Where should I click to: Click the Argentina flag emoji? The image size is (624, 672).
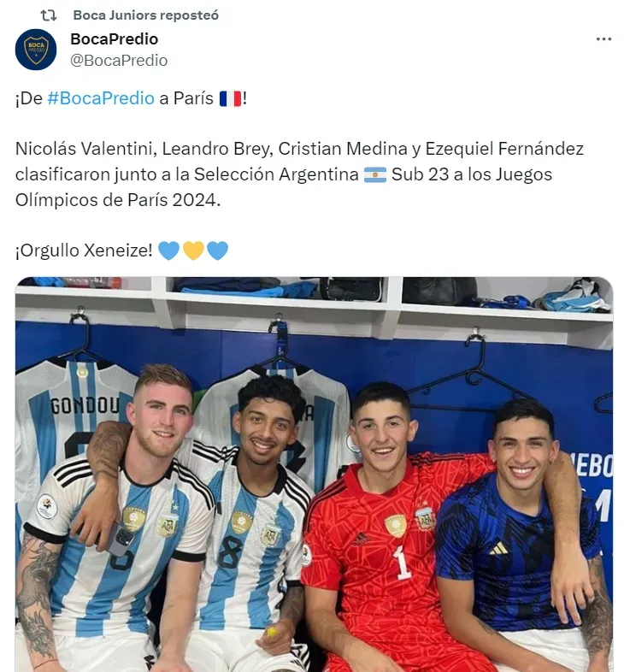375,174
